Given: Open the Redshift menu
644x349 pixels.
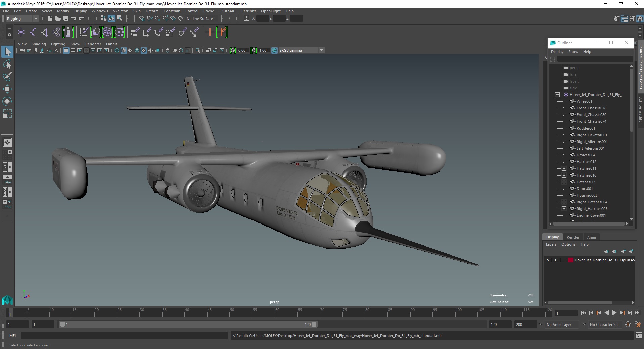Looking at the screenshot, I should [248, 11].
